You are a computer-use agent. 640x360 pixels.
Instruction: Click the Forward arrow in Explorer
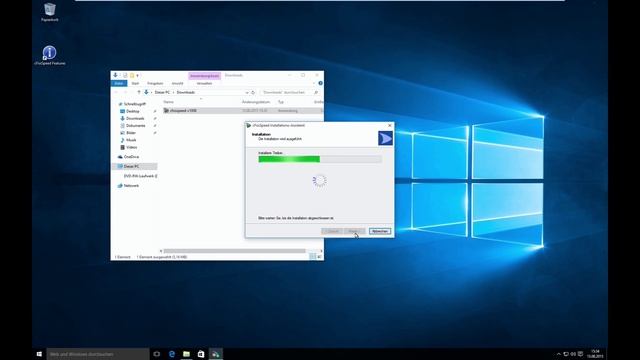[x=125, y=93]
